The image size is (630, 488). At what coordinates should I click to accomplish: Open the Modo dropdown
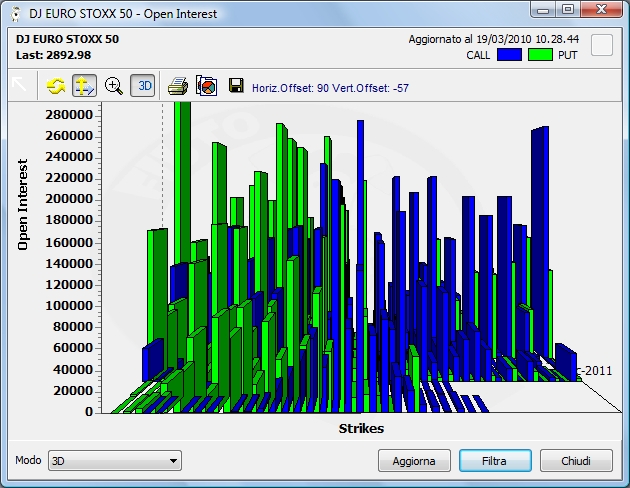pyautogui.click(x=115, y=460)
